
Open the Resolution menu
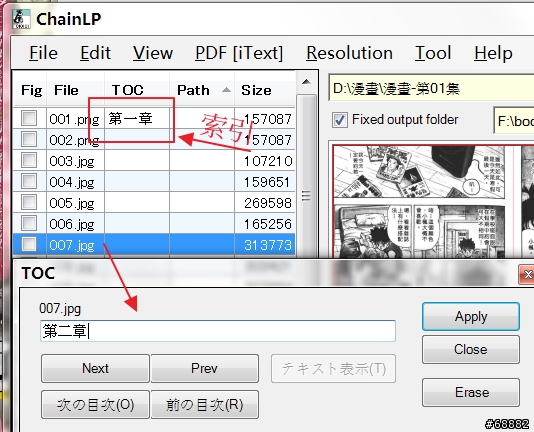[x=349, y=53]
